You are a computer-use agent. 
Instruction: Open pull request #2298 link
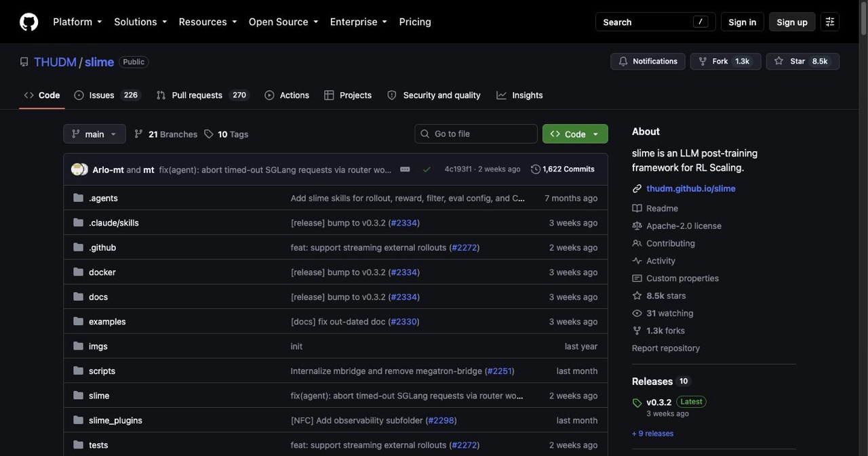click(441, 420)
